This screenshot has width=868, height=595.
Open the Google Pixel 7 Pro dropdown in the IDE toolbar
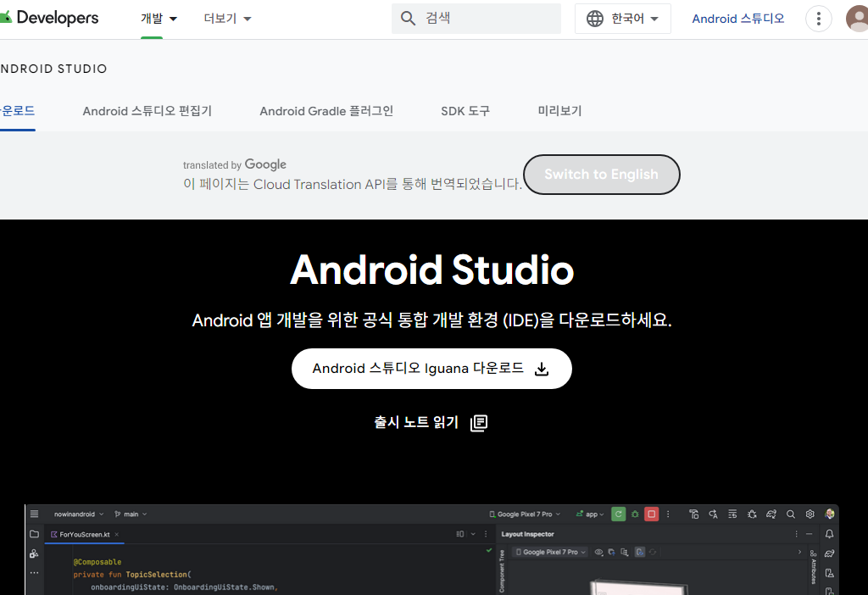click(525, 514)
